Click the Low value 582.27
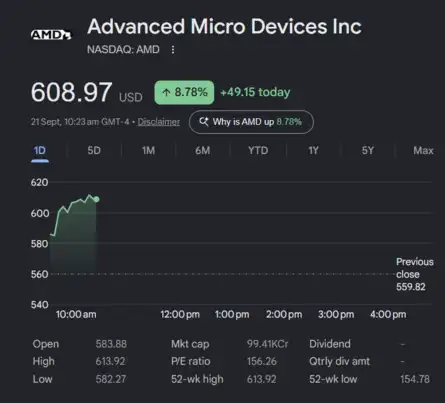Image resolution: width=445 pixels, height=403 pixels. pyautogui.click(x=111, y=379)
